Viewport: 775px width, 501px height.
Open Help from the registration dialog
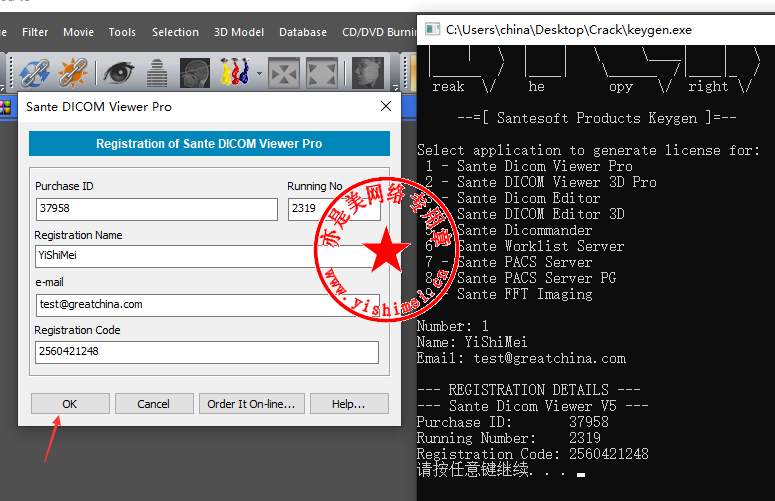348,404
